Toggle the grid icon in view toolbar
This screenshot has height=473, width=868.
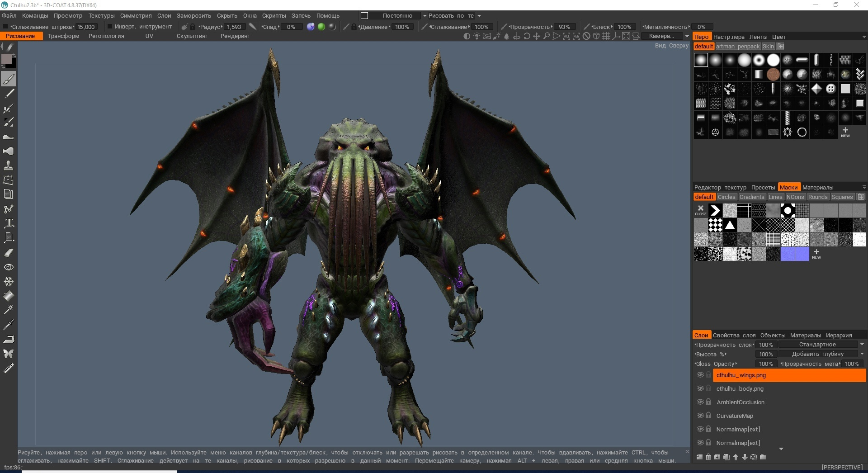606,36
